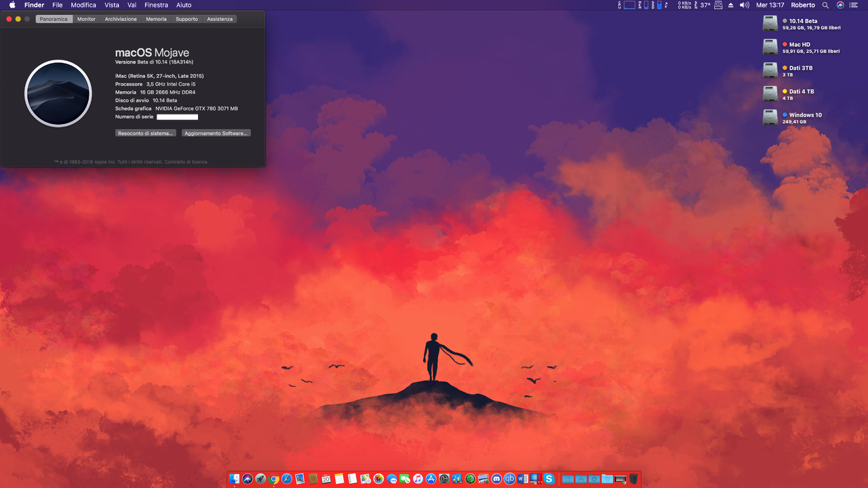This screenshot has height=488, width=868.
Task: Open Messages blue bubble icon in Dock
Action: [x=391, y=479]
